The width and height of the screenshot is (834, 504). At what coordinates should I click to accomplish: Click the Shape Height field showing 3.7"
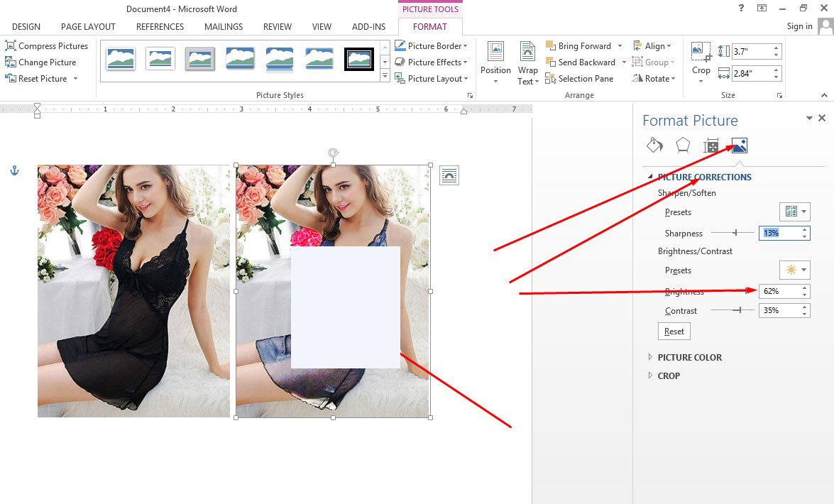tap(752, 52)
